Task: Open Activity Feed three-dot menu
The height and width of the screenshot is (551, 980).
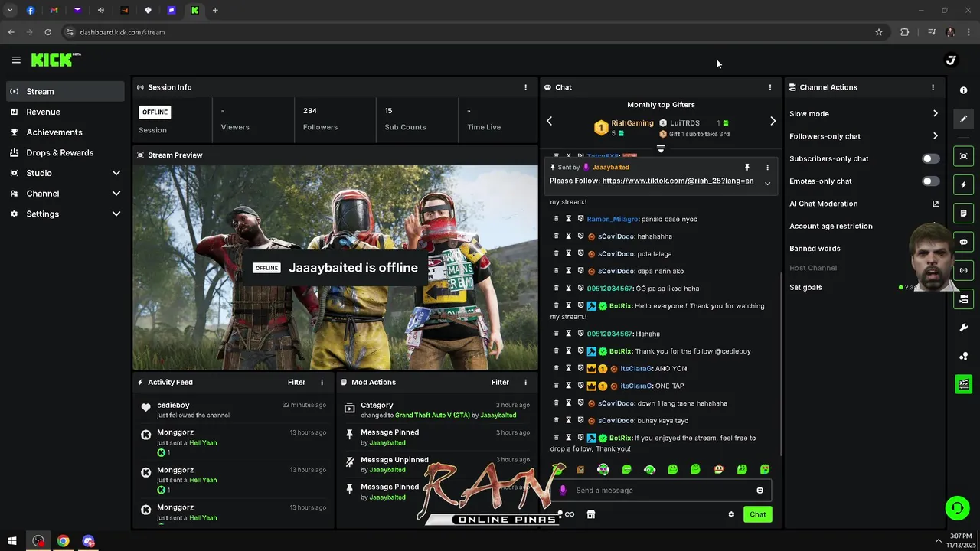Action: coord(322,382)
